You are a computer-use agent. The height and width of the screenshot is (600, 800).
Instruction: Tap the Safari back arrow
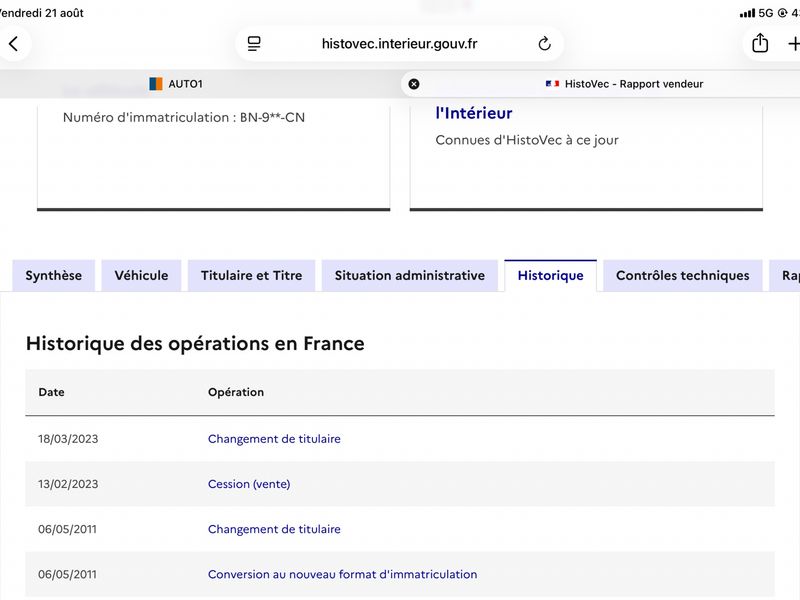[14, 44]
